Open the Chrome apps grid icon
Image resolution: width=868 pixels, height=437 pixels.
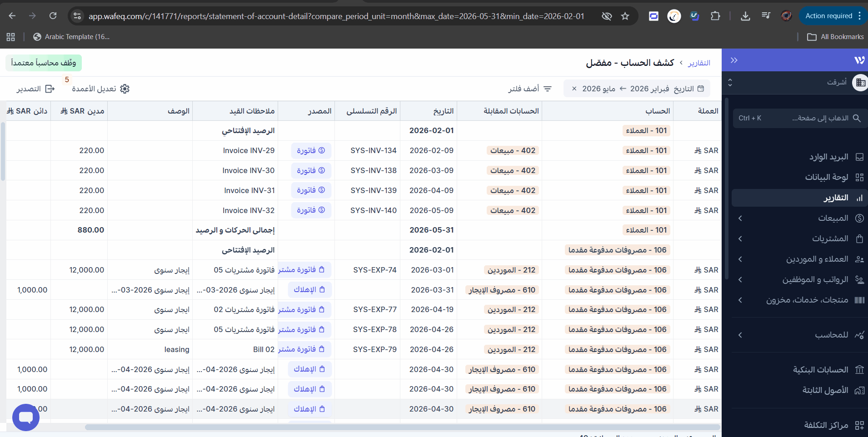[x=11, y=37]
